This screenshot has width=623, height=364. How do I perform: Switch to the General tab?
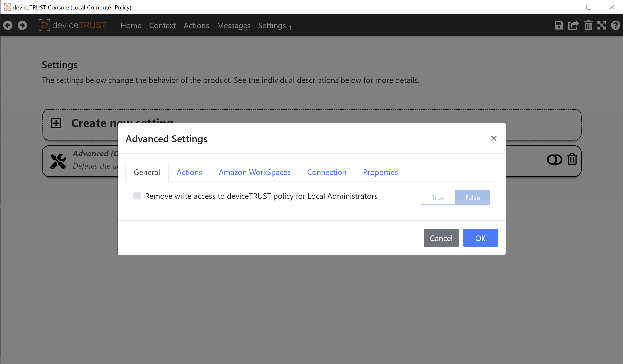pyautogui.click(x=147, y=172)
